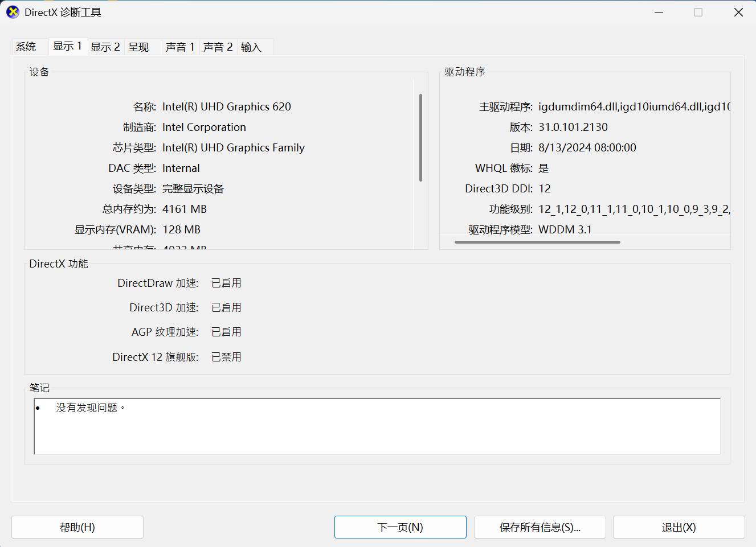Open the 声音 1 tab

[x=180, y=47]
